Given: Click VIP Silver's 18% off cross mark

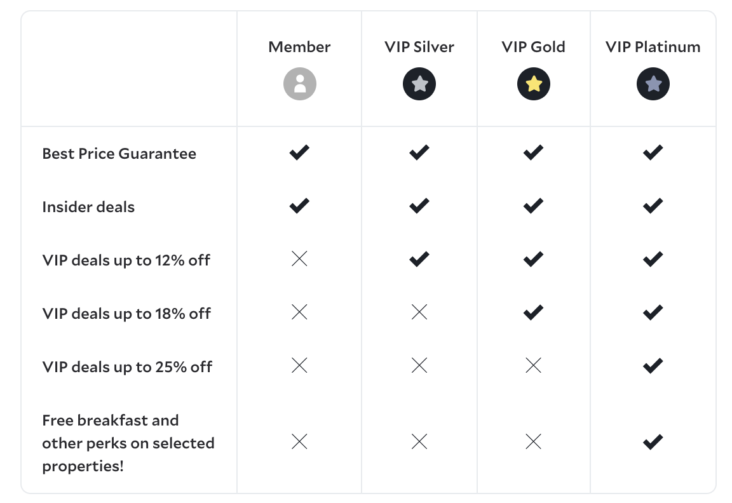Looking at the screenshot, I should point(419,312).
